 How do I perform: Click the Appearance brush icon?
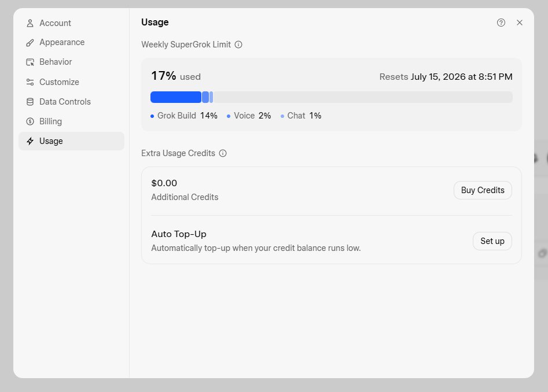coord(30,43)
